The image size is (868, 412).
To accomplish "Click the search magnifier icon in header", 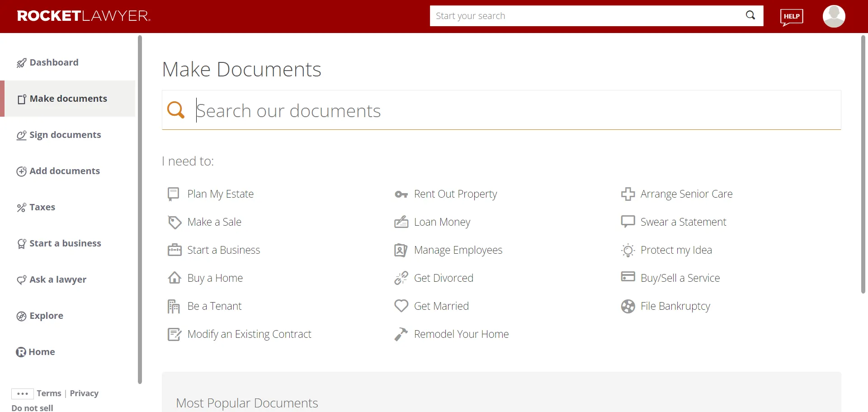I will (750, 15).
